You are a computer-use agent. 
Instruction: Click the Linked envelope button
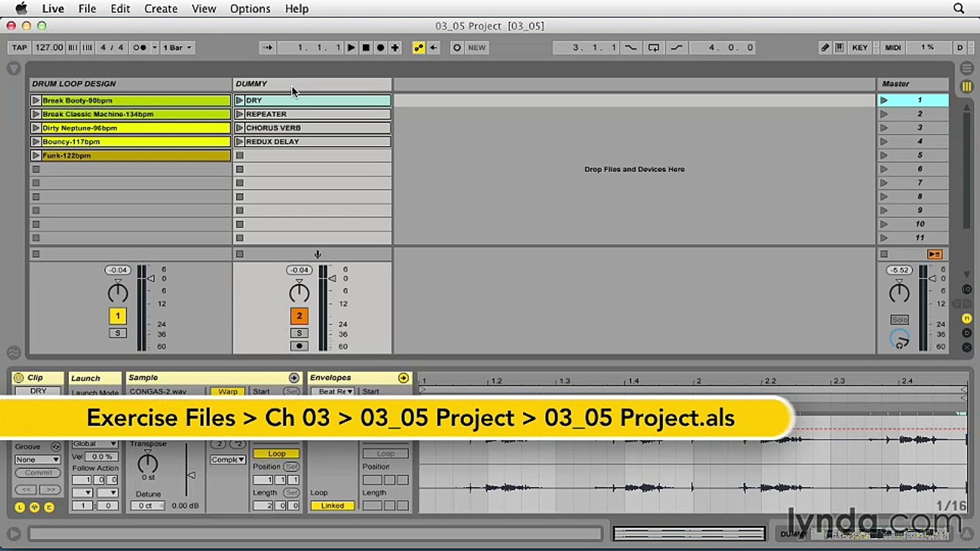tap(332, 506)
